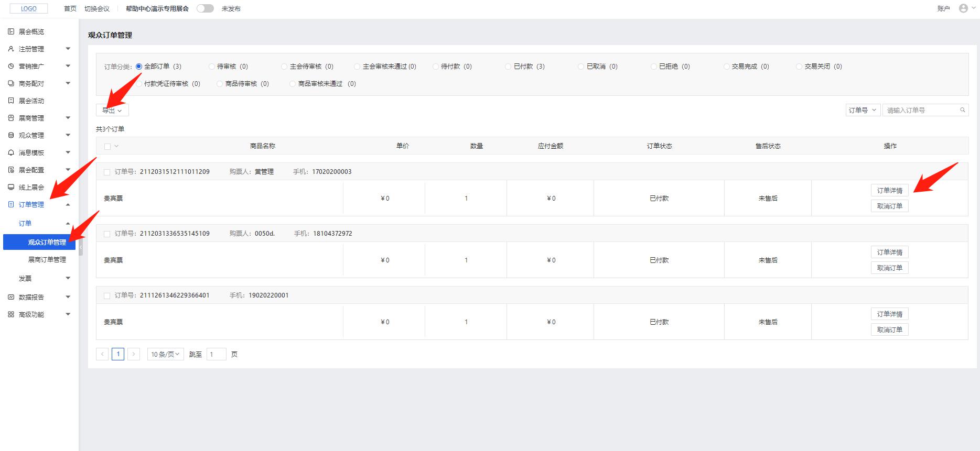Viewport: 980px width, 451px height.
Task: Click the search magnifier icon in order field
Action: (x=962, y=110)
